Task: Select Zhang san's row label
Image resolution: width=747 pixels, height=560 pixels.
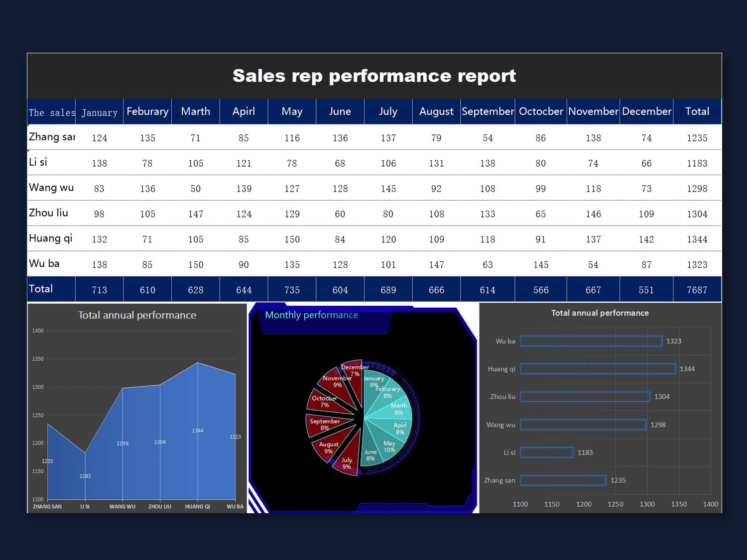Action: [51, 137]
